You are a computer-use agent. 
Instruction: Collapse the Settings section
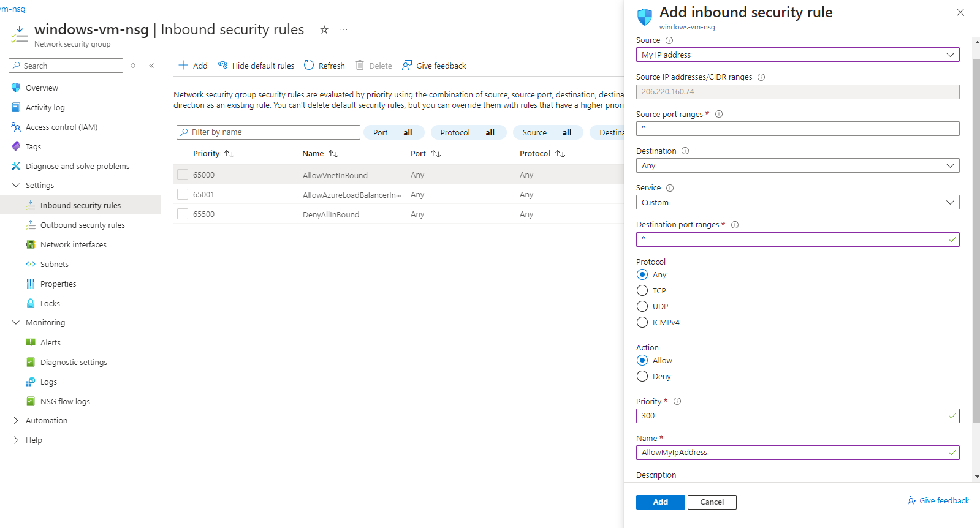coord(16,185)
